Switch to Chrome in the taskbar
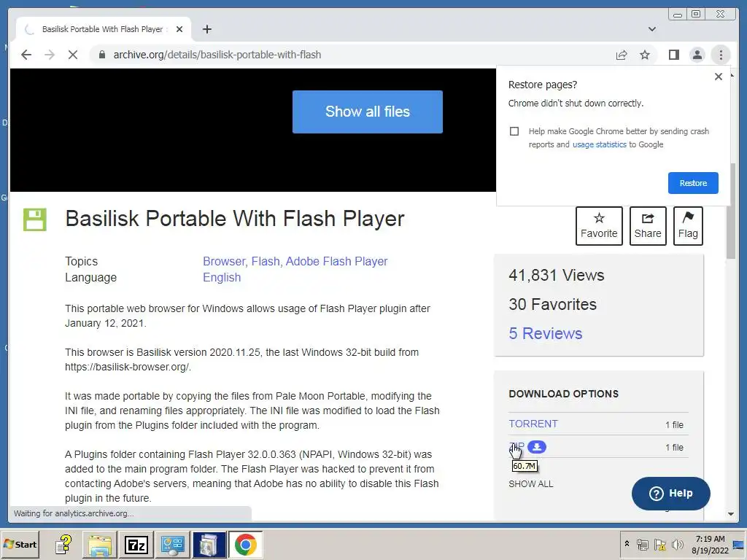This screenshot has width=747, height=560. 245,545
